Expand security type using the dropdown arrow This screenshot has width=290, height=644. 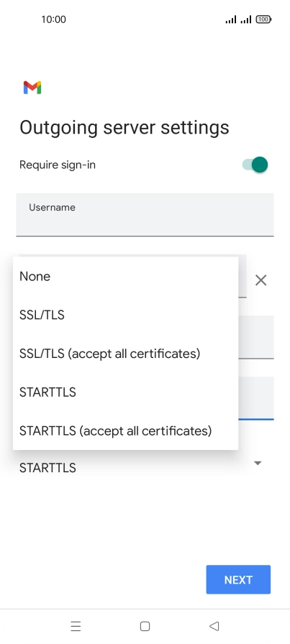coord(258,463)
